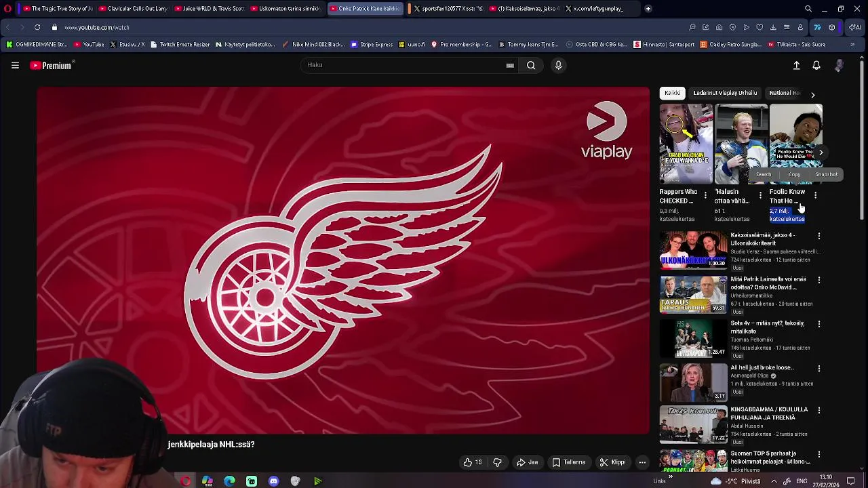
Task: Open the 'Halusin ottaa vähä short thumbnail
Action: (x=741, y=144)
